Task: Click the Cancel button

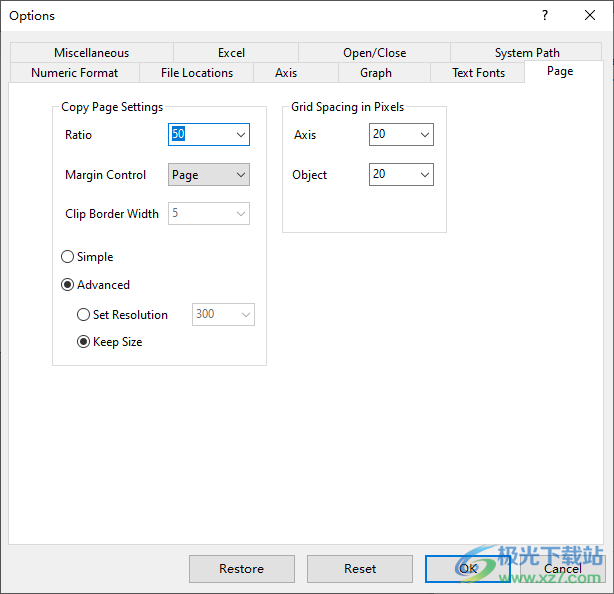Action: click(x=562, y=569)
